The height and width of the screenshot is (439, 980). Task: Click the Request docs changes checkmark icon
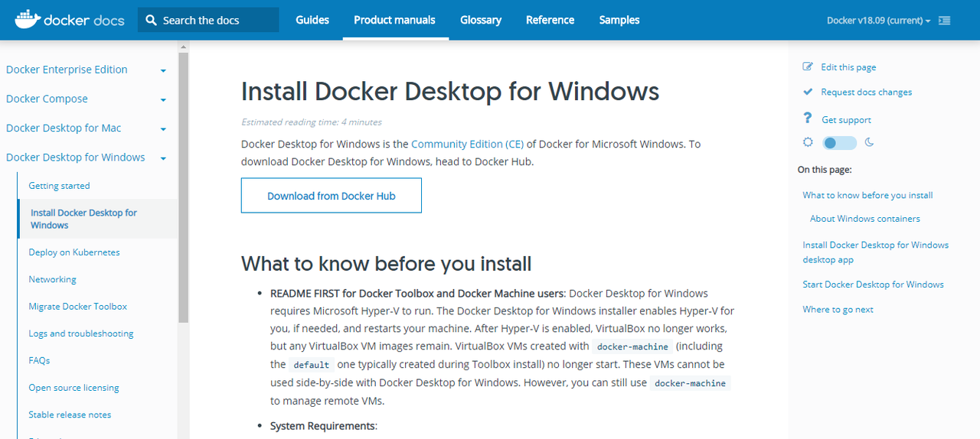pos(808,92)
